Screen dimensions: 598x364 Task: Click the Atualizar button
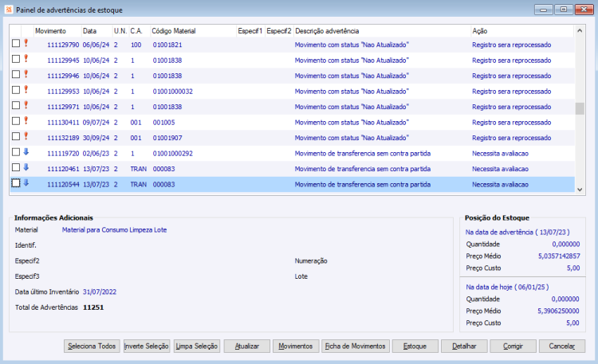[246, 346]
